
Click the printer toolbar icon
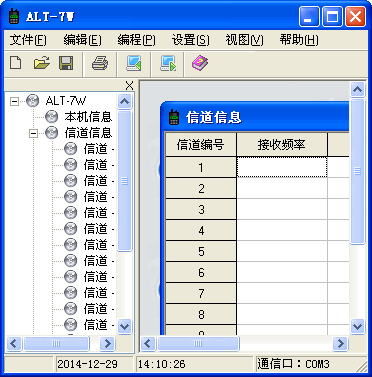100,63
